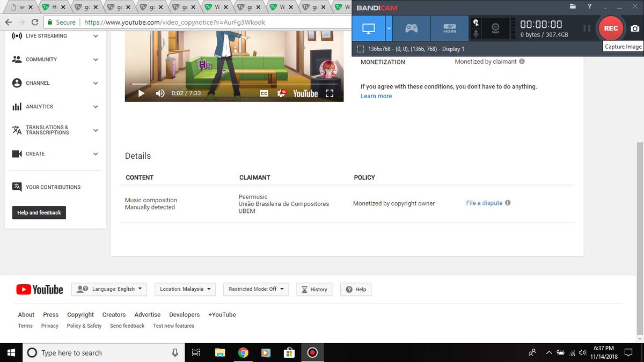Toggle Bandicam microphone recording
This screenshot has width=644, height=362.
point(475,34)
